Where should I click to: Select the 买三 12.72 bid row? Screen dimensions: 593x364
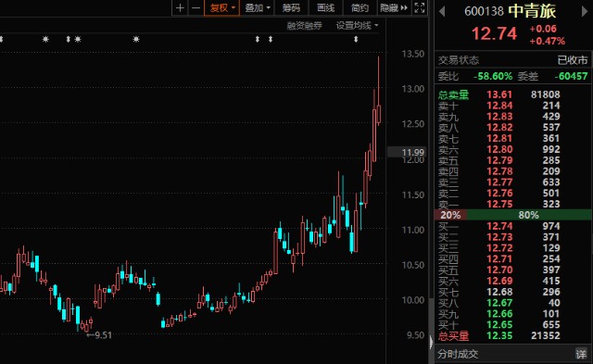(513, 248)
